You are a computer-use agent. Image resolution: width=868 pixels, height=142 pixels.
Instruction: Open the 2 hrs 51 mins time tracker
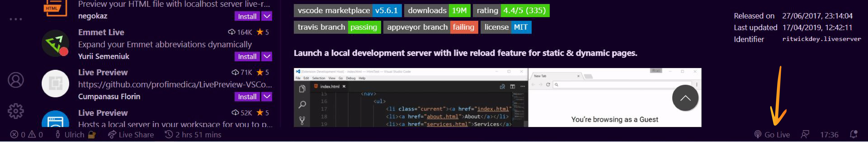(193, 135)
